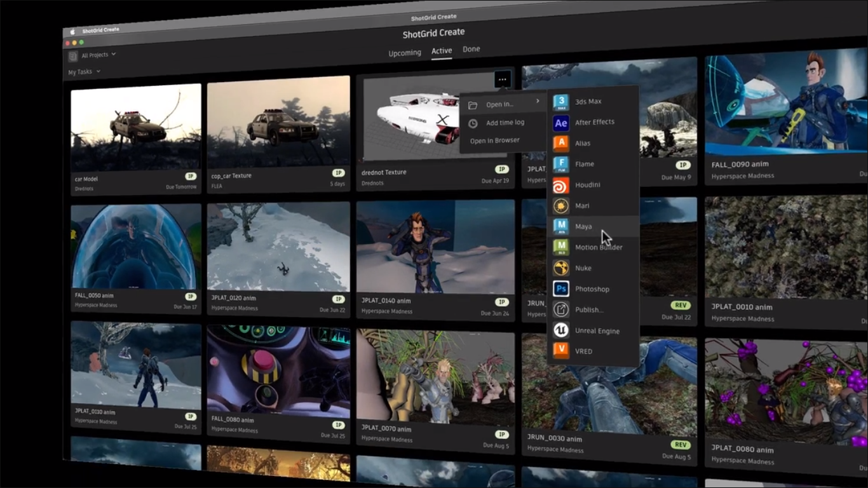This screenshot has width=868, height=488.
Task: Click 'Due Tomorrow' on car Model card
Action: pyautogui.click(x=182, y=187)
